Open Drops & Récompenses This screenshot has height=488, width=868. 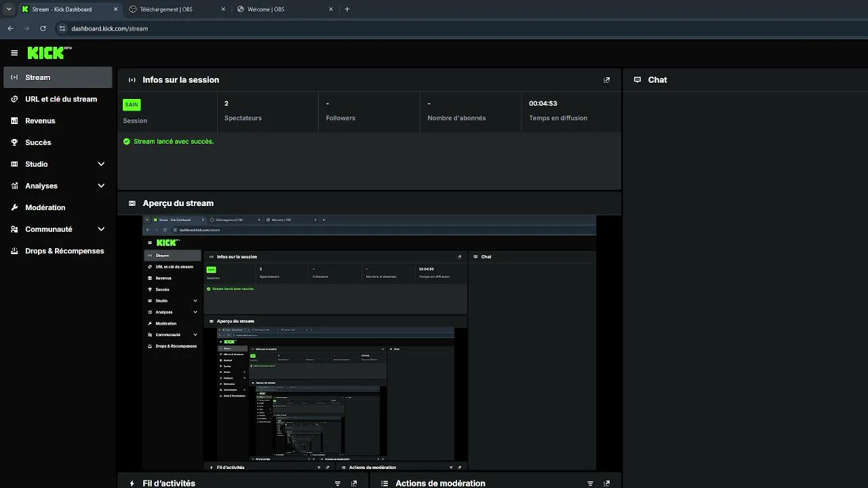tap(58, 251)
